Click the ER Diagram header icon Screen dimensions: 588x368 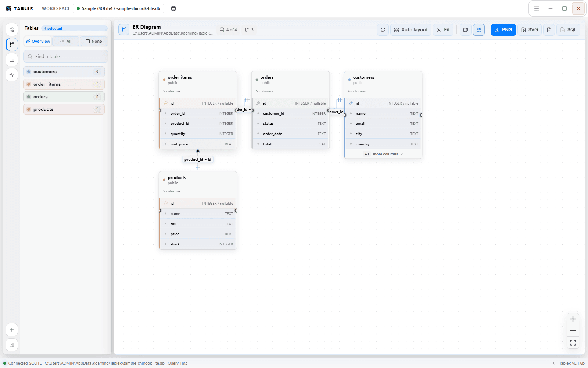pyautogui.click(x=124, y=29)
